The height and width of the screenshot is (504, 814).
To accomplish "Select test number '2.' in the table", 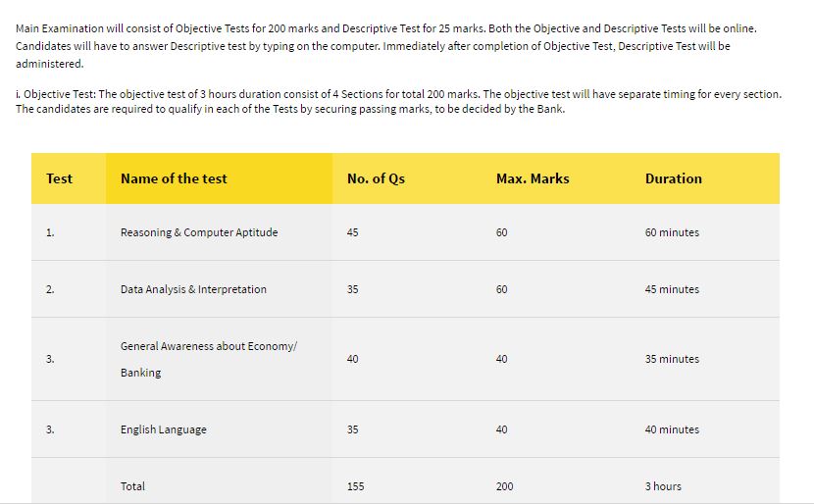I will click(50, 289).
